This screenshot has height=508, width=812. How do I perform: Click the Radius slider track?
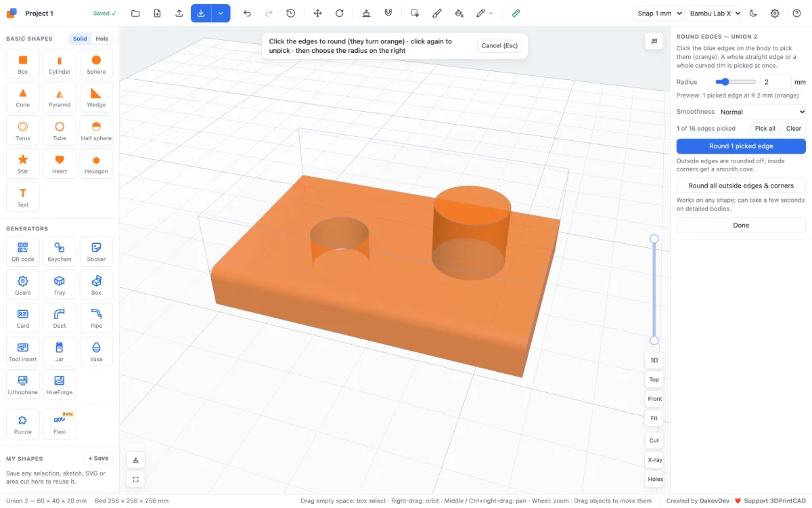tap(736, 82)
